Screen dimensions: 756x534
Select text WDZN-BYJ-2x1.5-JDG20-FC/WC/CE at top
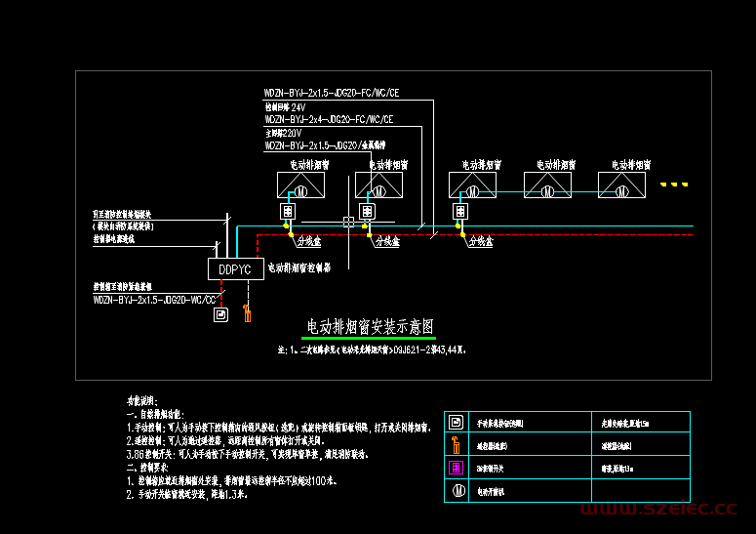(332, 93)
